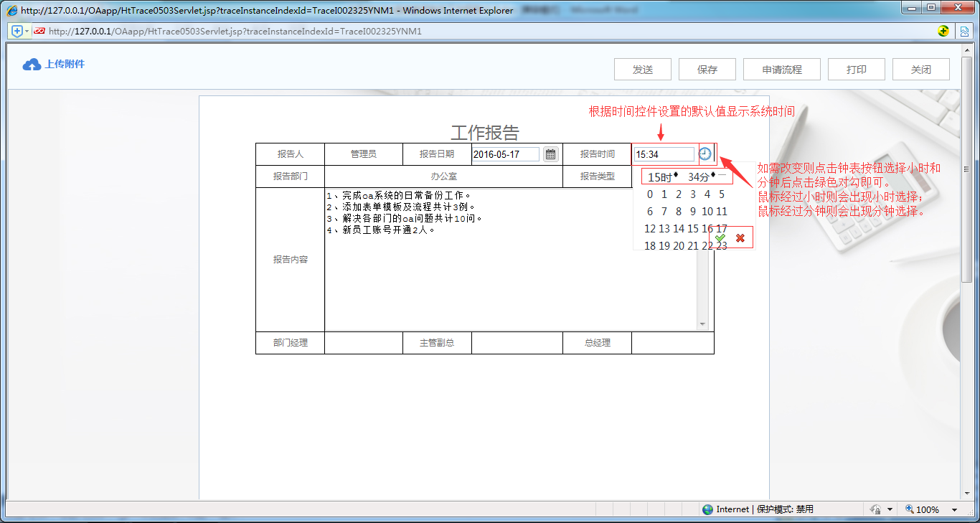Screen dimensions: 980x523
Task: Click the Internet zone icon in status bar
Action: click(x=707, y=509)
